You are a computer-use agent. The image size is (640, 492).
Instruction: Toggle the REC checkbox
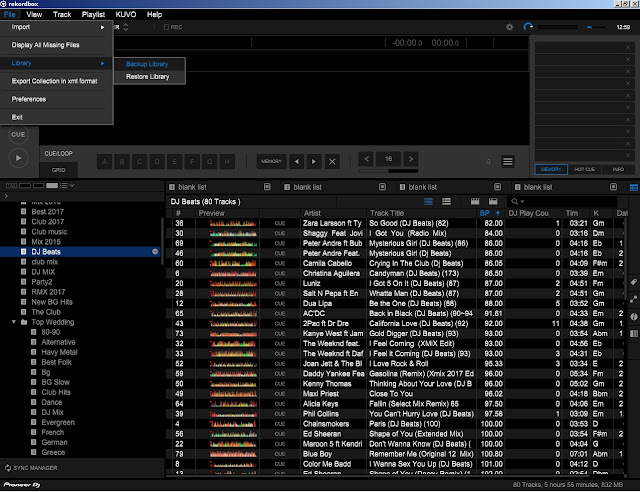coord(166,27)
